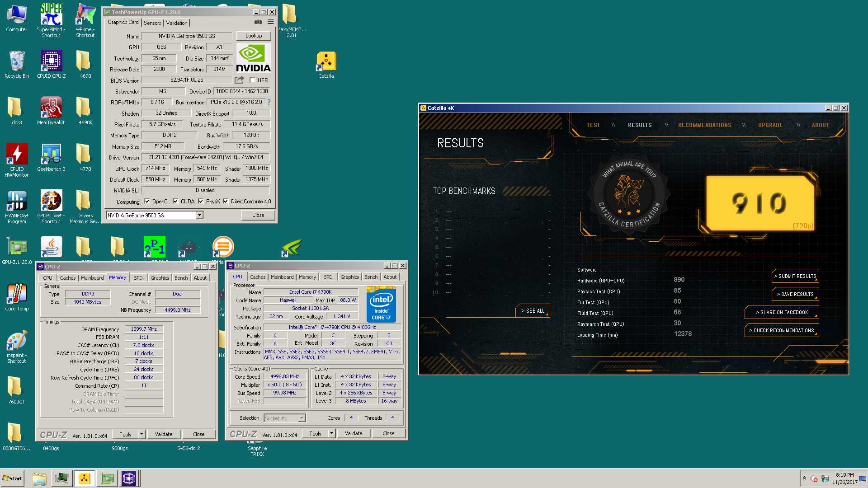868x488 pixels.
Task: Go to Catzilla TEST tab
Action: click(x=593, y=125)
